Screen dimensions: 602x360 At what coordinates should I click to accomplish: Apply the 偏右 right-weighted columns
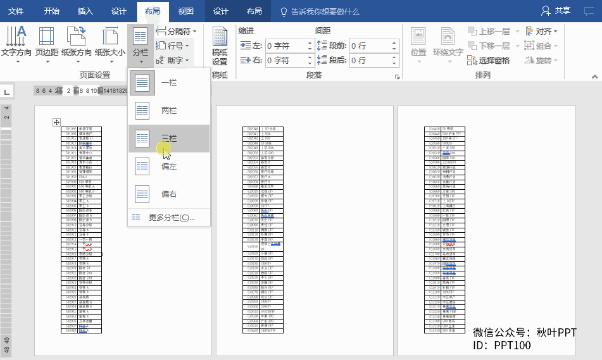(169, 194)
